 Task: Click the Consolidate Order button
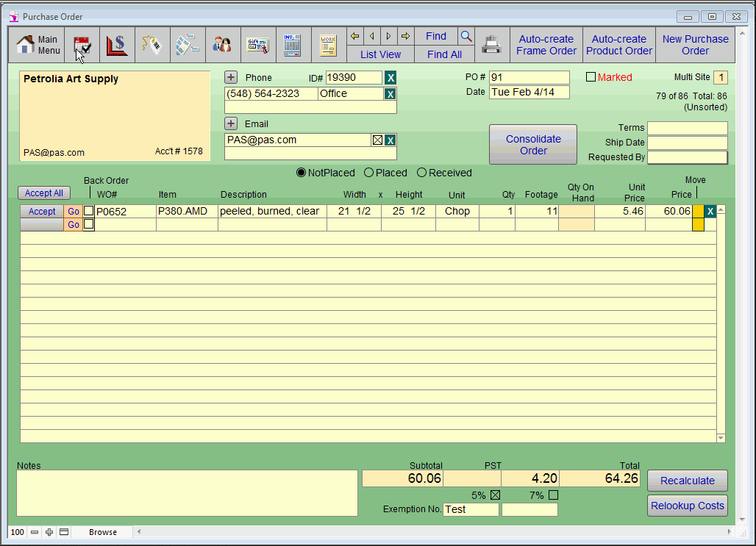[532, 144]
